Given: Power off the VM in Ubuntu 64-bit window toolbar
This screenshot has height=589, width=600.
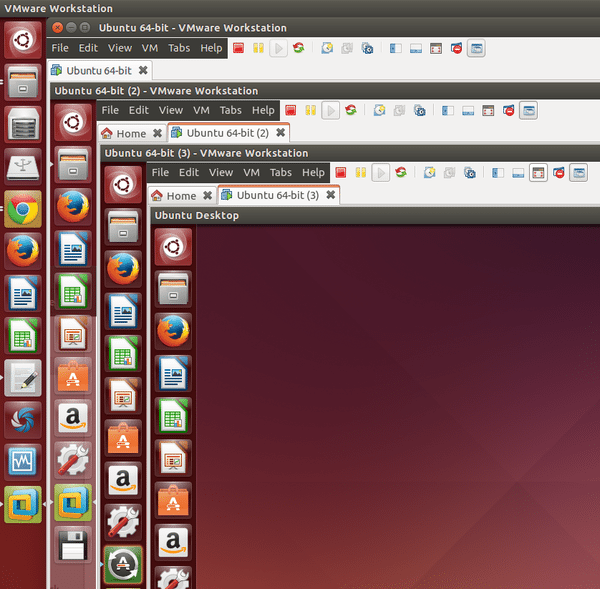Looking at the screenshot, I should [238, 48].
